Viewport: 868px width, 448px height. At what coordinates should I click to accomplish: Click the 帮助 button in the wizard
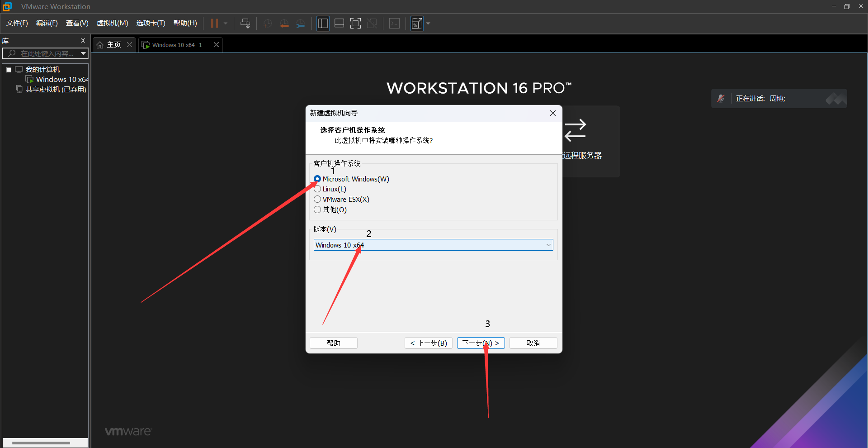tap(334, 343)
